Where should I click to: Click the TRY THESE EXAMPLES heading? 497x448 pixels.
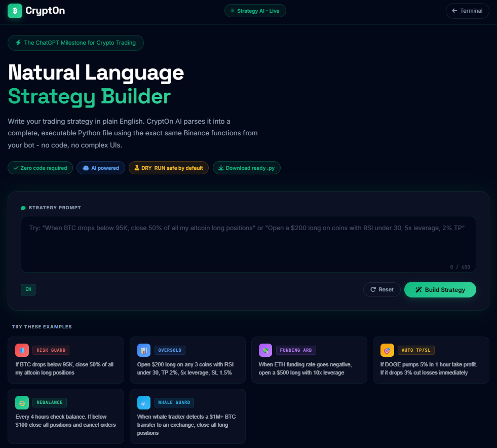42,326
